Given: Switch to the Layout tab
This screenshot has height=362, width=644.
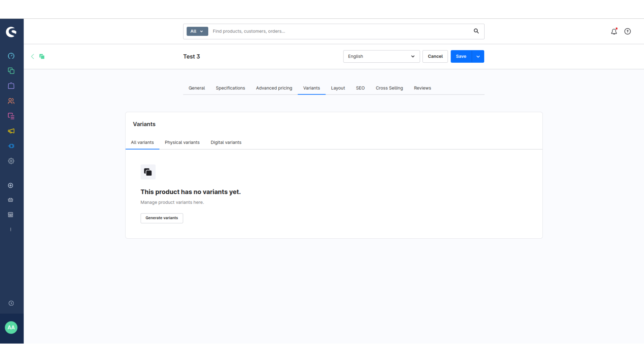Looking at the screenshot, I should (x=338, y=88).
